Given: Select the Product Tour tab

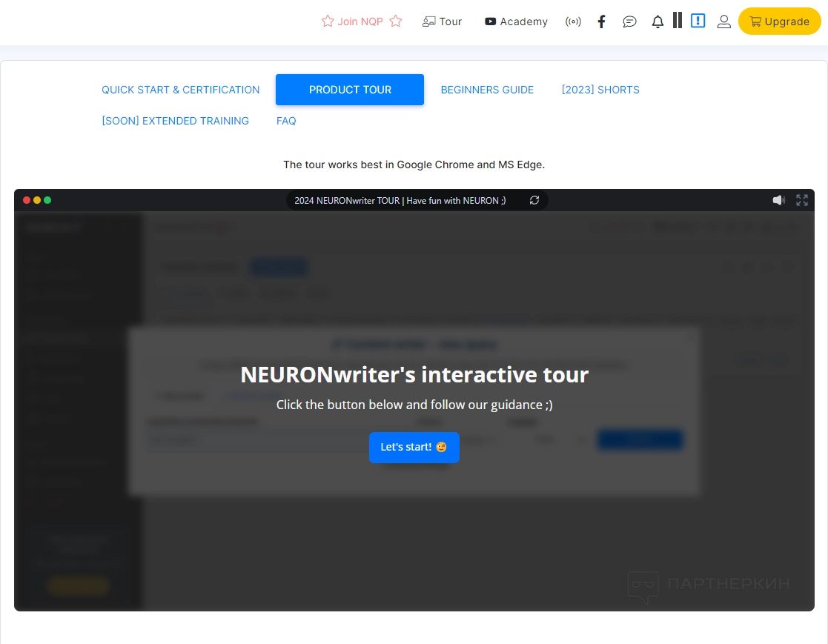Looking at the screenshot, I should tap(350, 90).
